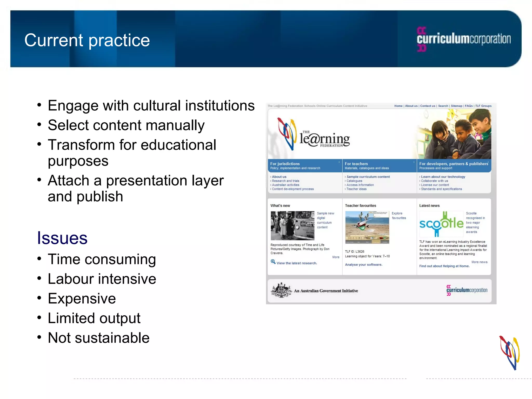Click bullet 'Limited output'
The width and height of the screenshot is (532, 399).
click(94, 318)
